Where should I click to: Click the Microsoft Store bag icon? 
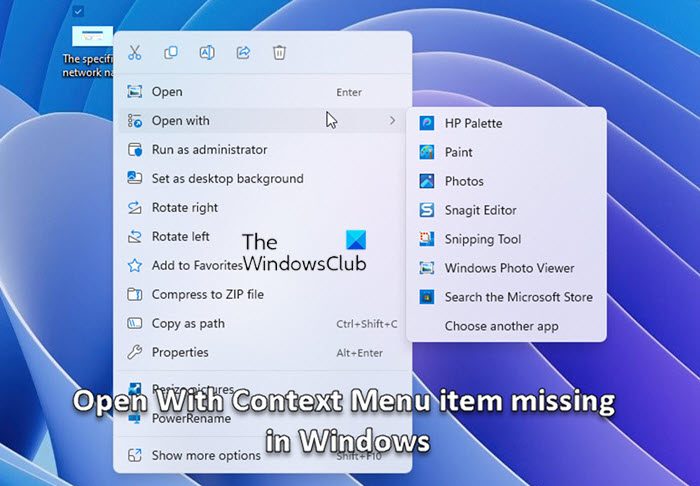coord(427,297)
